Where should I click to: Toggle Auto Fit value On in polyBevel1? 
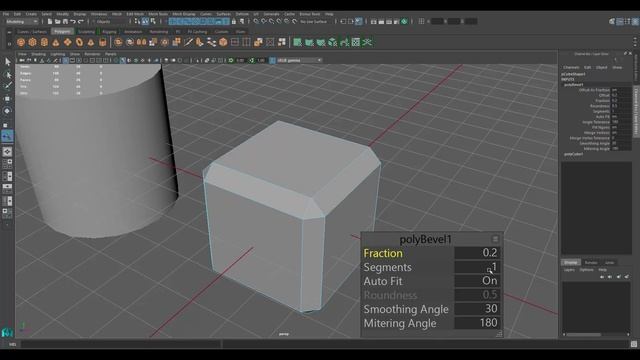477,281
